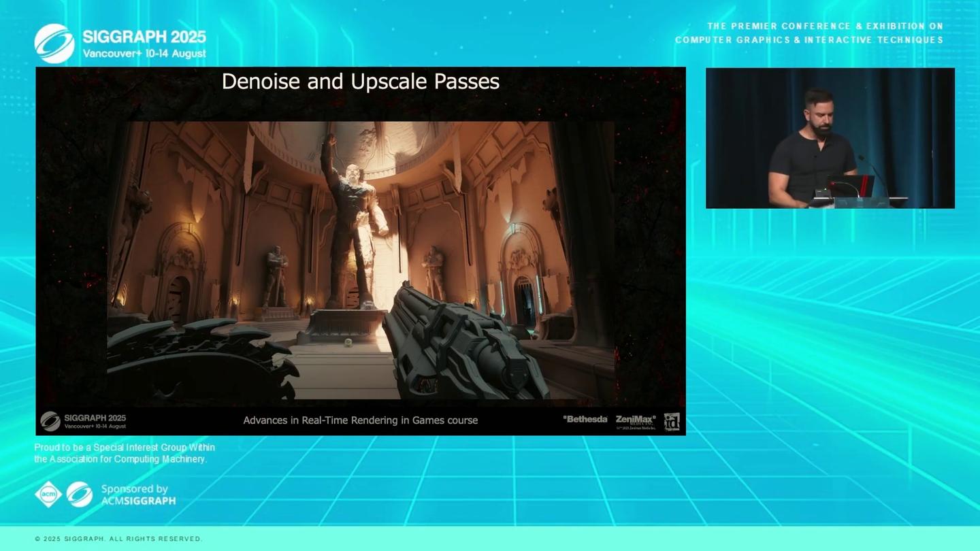Click the "Sponsored by" label
980x551 pixels.
tap(135, 489)
